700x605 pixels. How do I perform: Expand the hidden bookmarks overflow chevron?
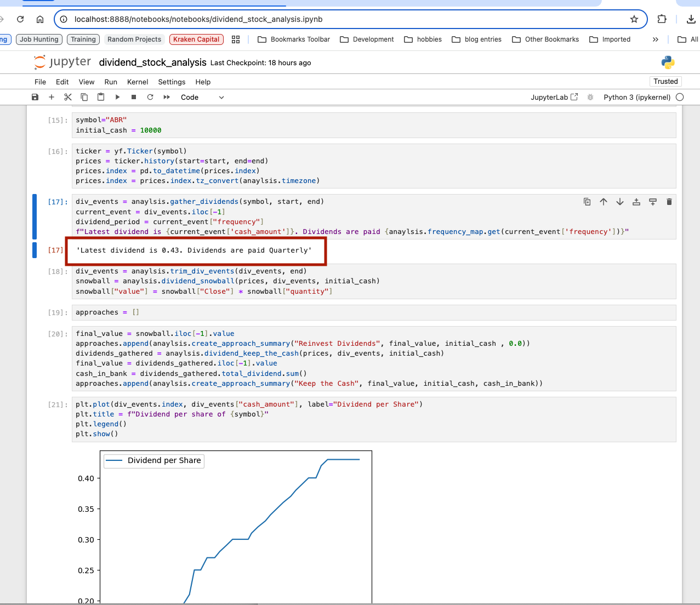pyautogui.click(x=655, y=39)
